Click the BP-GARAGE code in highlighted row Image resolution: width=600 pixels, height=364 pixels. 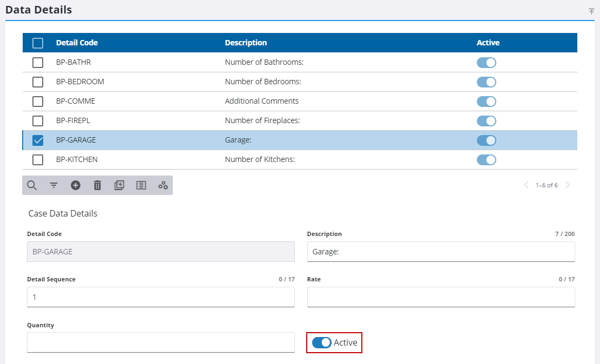pyautogui.click(x=76, y=140)
